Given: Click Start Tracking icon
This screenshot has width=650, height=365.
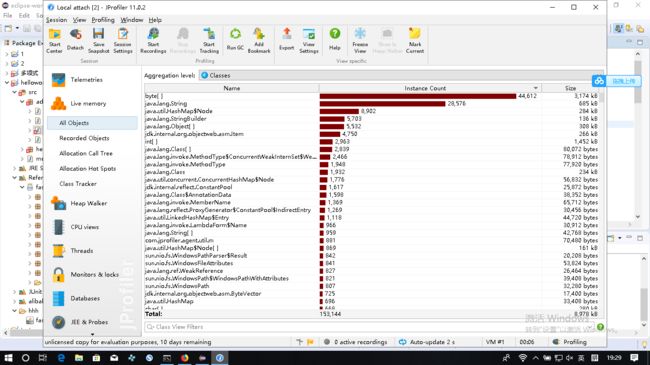Looking at the screenshot, I should pos(209,40).
